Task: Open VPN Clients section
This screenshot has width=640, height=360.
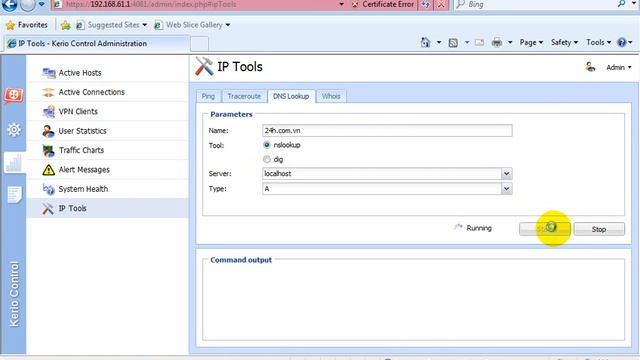Action: click(x=107, y=111)
